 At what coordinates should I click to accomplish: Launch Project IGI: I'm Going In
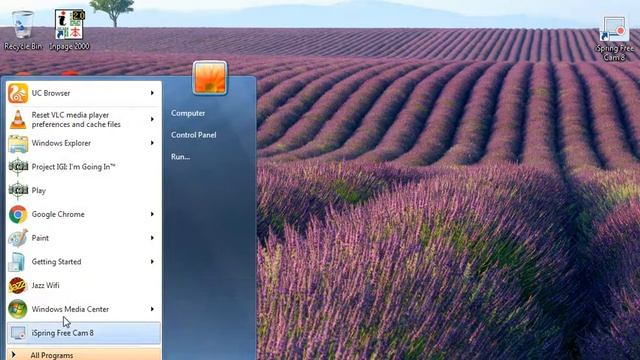coord(84,167)
